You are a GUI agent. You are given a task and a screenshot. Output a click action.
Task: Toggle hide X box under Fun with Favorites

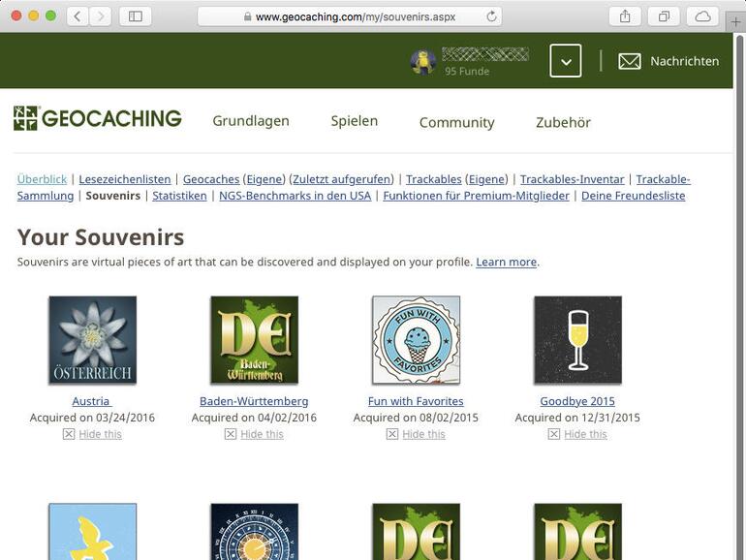(x=392, y=434)
